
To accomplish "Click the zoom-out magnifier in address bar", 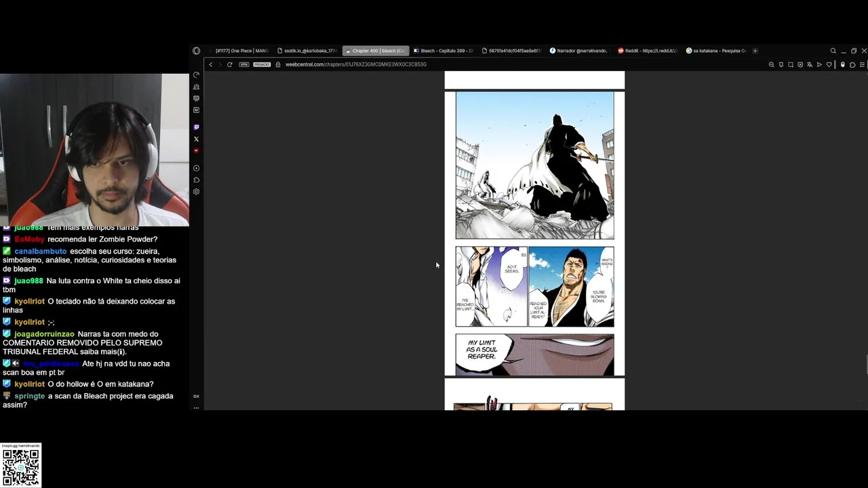I will (x=771, y=64).
